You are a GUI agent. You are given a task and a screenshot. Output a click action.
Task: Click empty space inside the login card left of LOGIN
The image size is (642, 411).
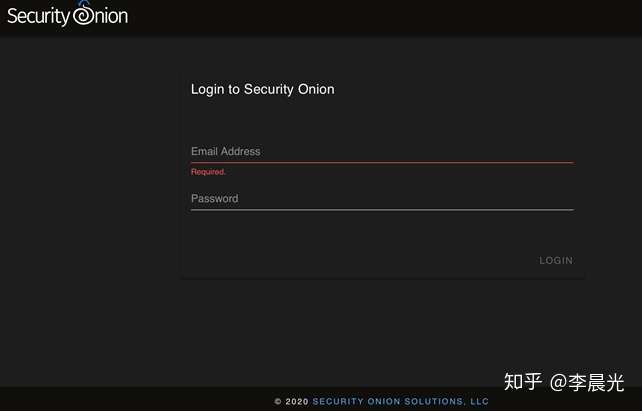click(350, 260)
